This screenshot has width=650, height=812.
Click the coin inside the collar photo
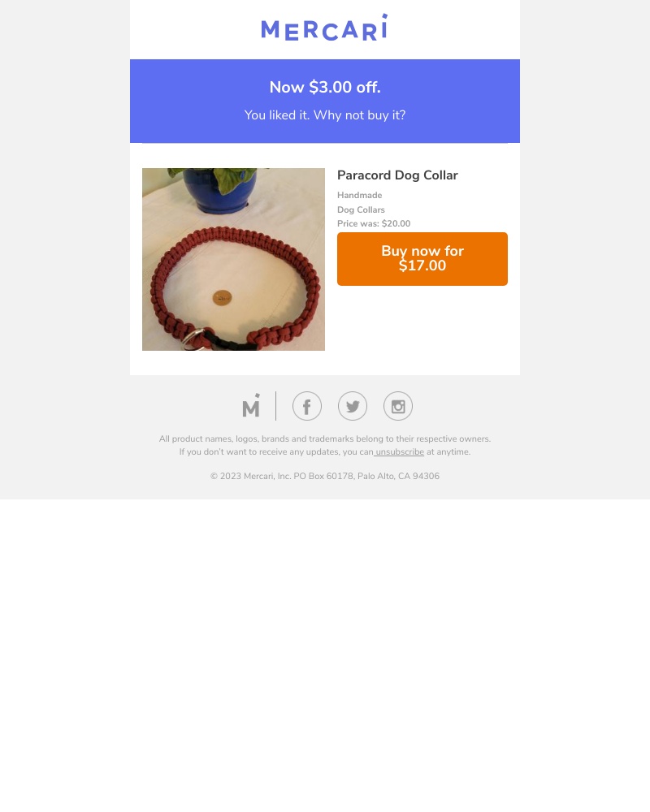(x=223, y=298)
